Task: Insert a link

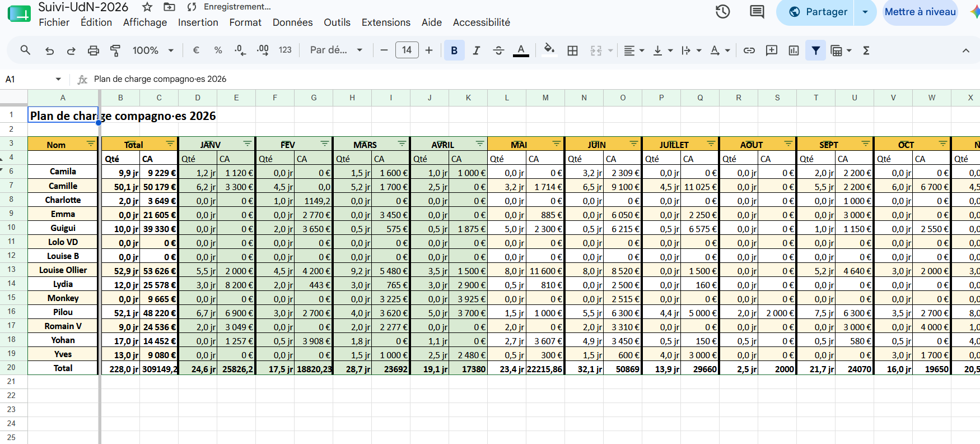Action: pyautogui.click(x=749, y=50)
